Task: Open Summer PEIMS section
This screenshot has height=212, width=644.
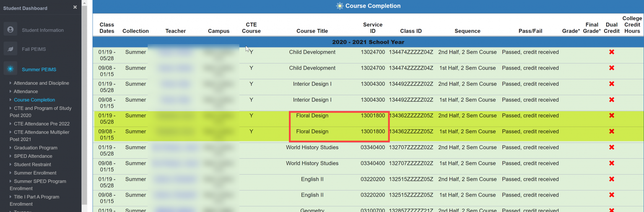Action: click(x=39, y=69)
